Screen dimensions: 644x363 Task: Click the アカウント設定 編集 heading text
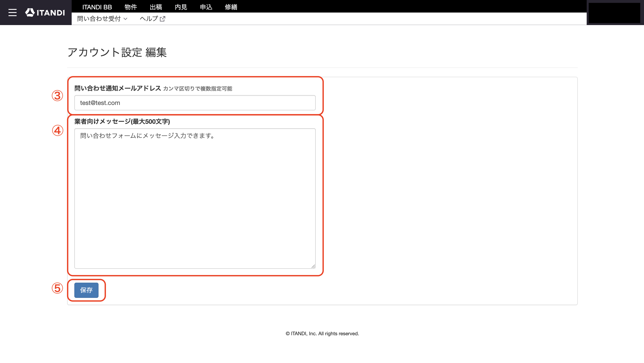click(117, 52)
